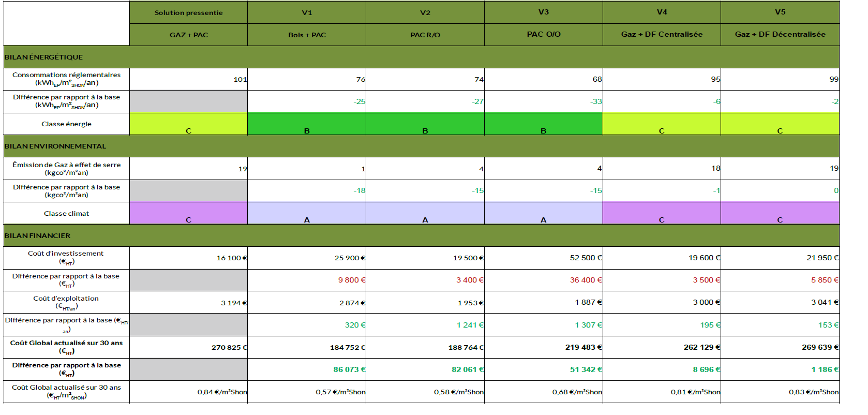Select the 'Bois + PAC' cell
Screen dimensions: 868x415
[307, 35]
